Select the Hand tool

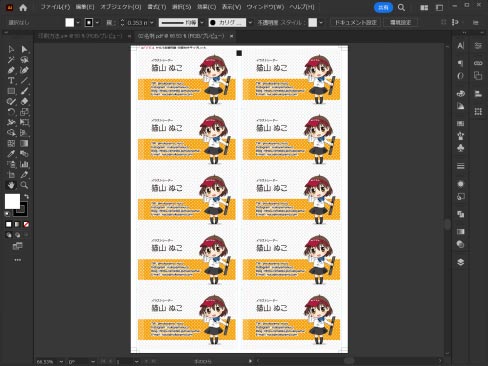tap(11, 185)
